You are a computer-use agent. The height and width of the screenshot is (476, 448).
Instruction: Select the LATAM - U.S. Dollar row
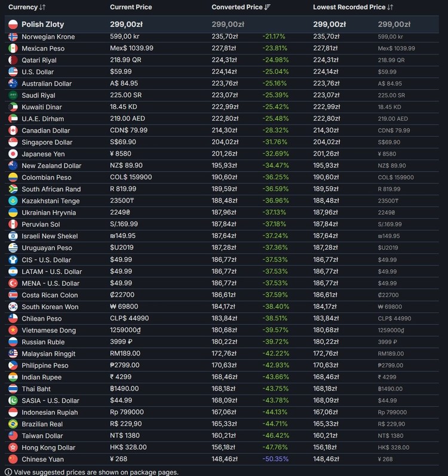222,271
